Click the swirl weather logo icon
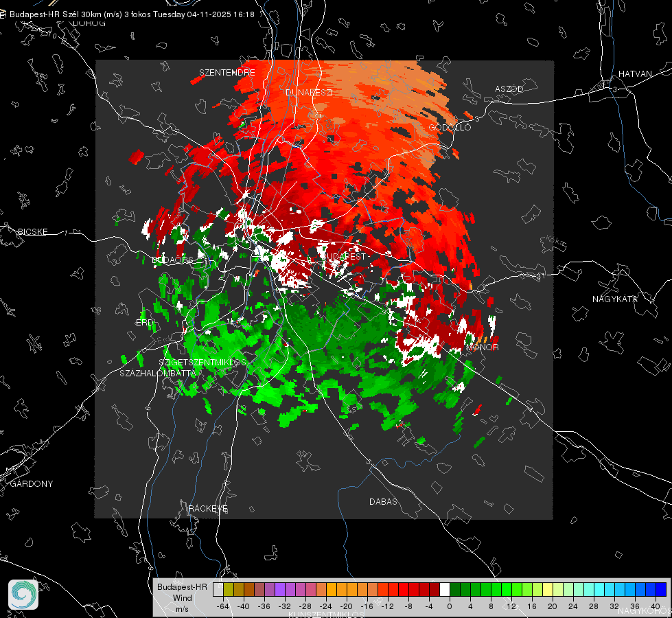 23,595
